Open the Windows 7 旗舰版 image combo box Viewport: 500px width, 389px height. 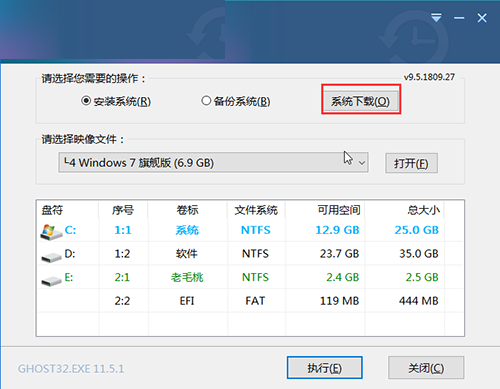(x=213, y=163)
